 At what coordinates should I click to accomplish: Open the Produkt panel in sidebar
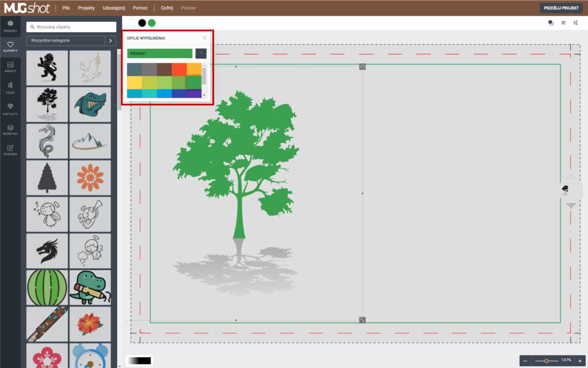10,25
